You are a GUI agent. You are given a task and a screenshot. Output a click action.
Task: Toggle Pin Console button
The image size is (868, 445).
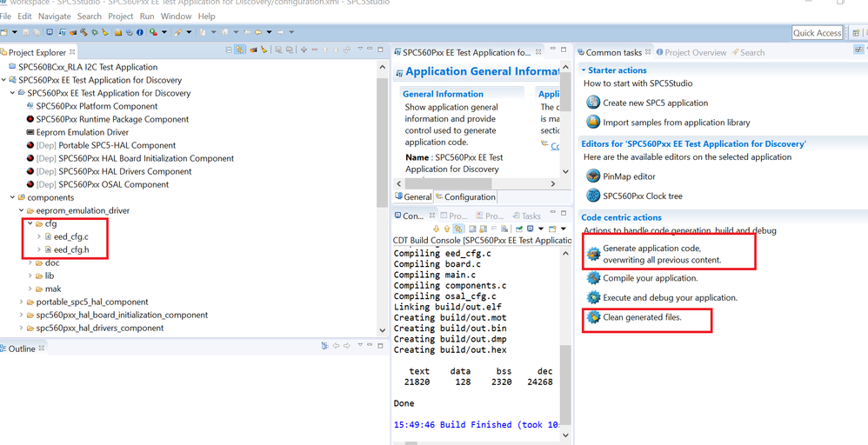tap(519, 229)
